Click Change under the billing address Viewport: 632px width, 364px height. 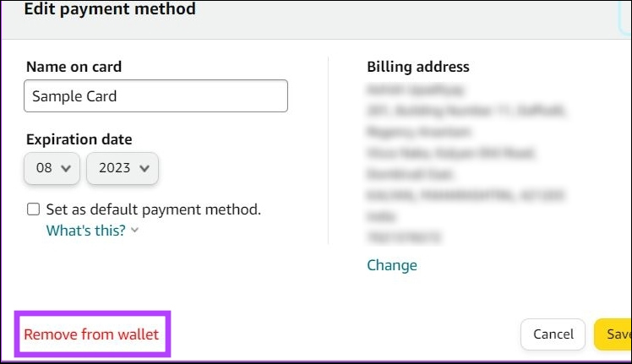(x=392, y=265)
